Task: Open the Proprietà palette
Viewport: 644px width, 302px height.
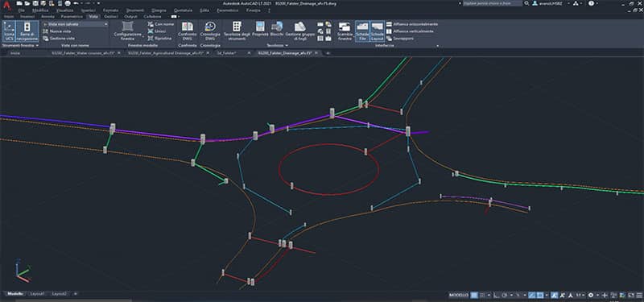Action: click(x=260, y=30)
